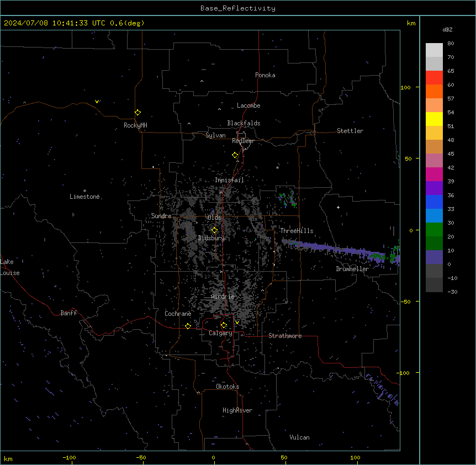Select the Drumheller city label
Viewport: 476px width, 465px height.
[352, 269]
